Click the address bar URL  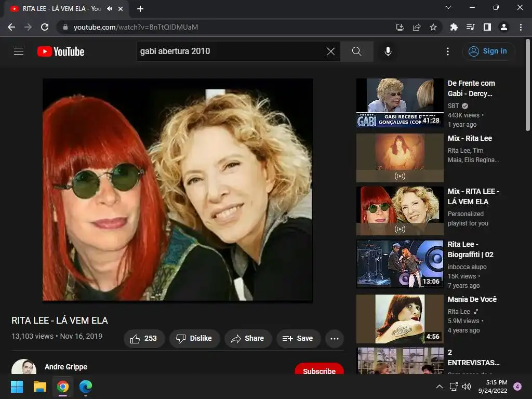point(136,27)
